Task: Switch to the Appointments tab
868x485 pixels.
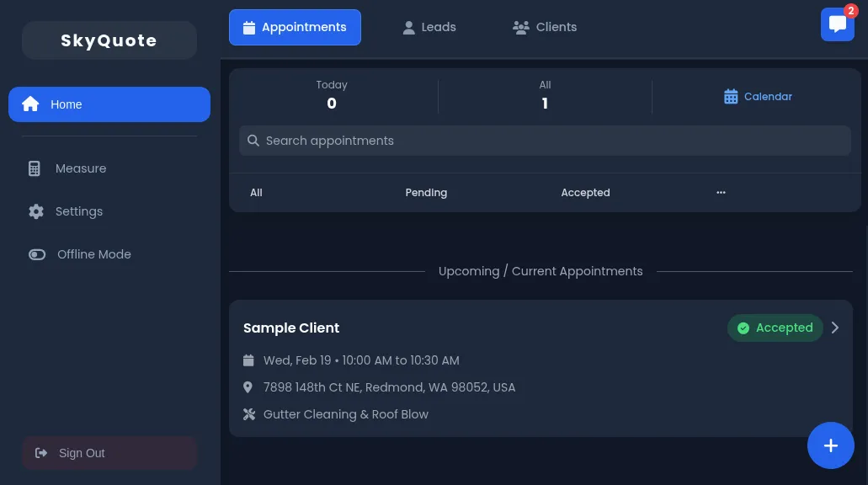Action: coord(295,27)
